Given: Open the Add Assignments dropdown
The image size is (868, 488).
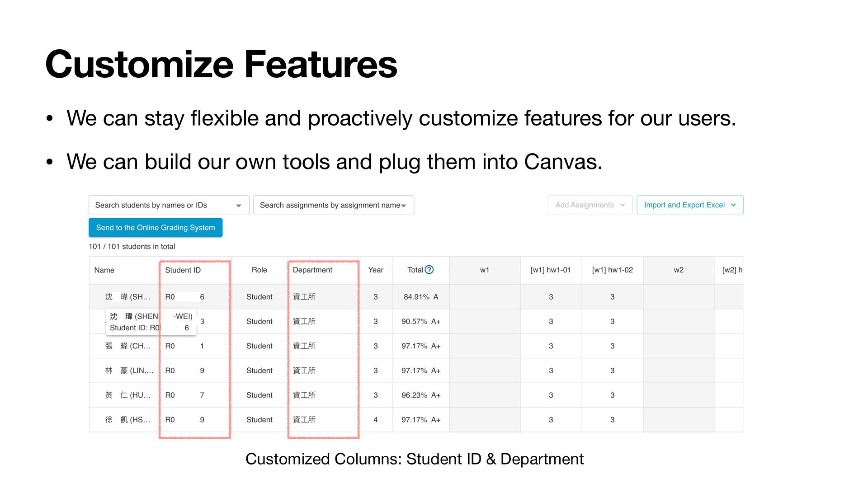Looking at the screenshot, I should [x=590, y=205].
